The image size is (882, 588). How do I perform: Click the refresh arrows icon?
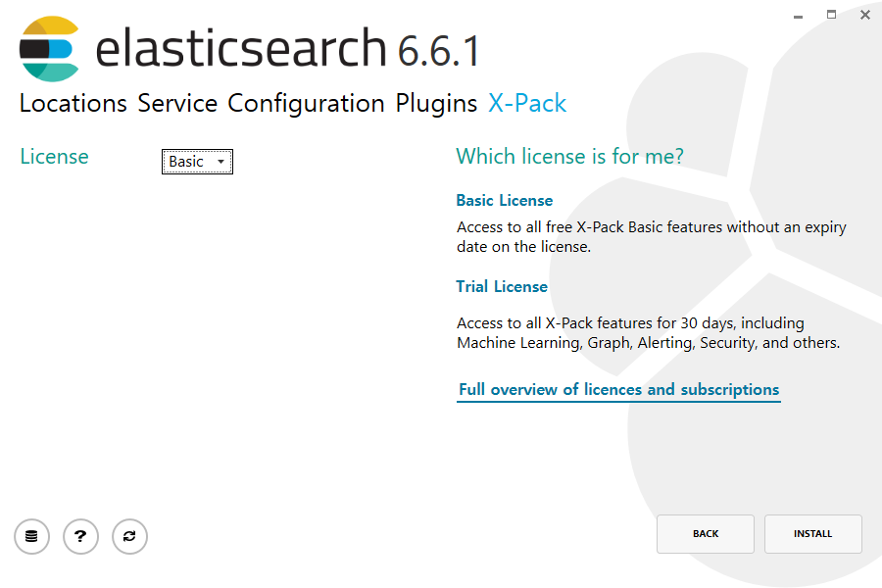(x=129, y=536)
